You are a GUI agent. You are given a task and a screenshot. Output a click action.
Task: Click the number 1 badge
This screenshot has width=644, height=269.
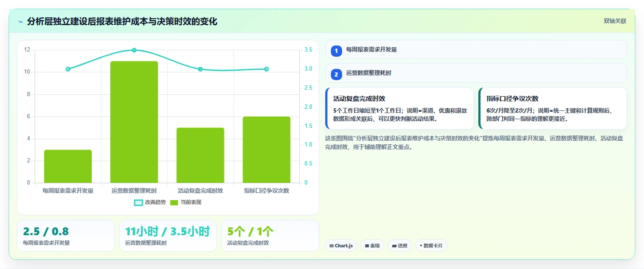pyautogui.click(x=336, y=51)
